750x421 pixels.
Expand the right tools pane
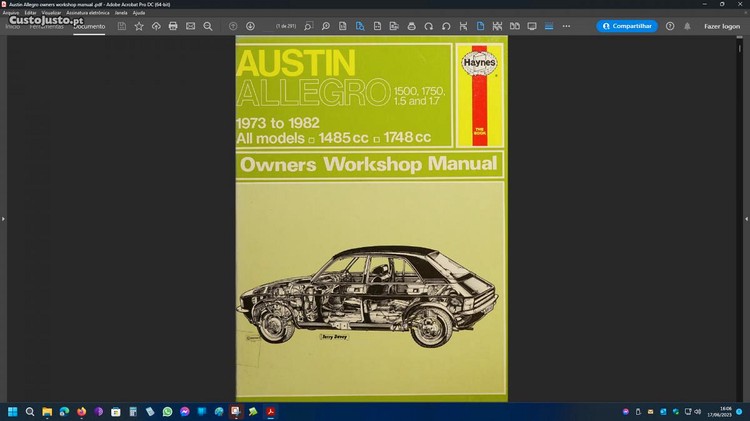pos(746,218)
